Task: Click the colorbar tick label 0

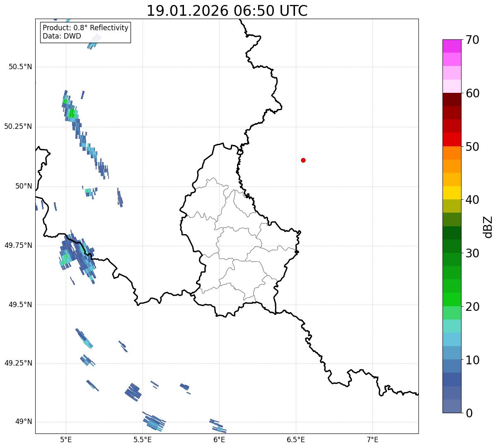Action: pyautogui.click(x=469, y=413)
